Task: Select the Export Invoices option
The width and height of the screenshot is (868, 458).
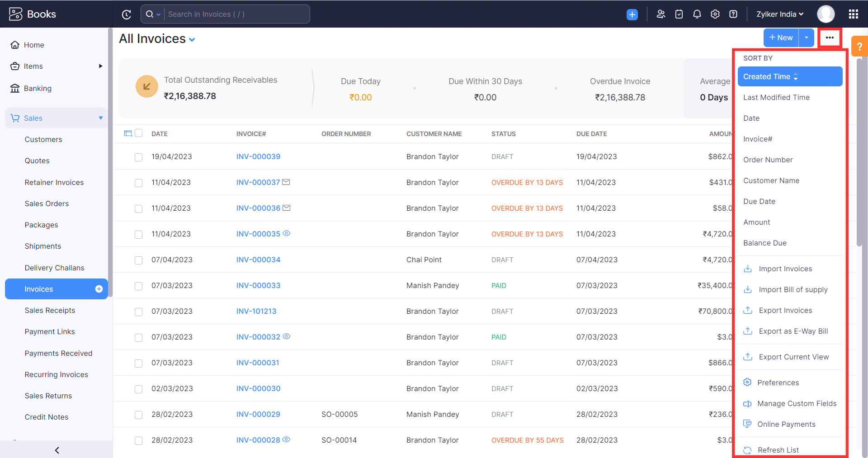Action: coord(785,310)
